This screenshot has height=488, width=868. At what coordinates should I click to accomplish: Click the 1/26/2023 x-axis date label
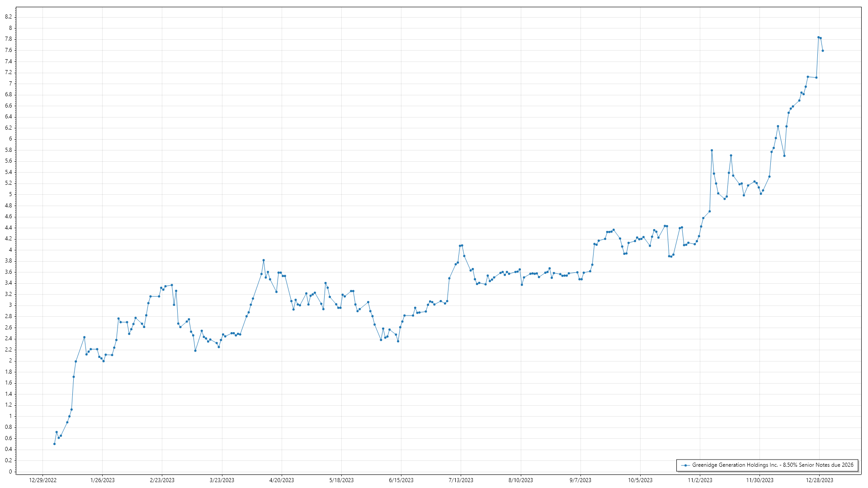tap(103, 480)
